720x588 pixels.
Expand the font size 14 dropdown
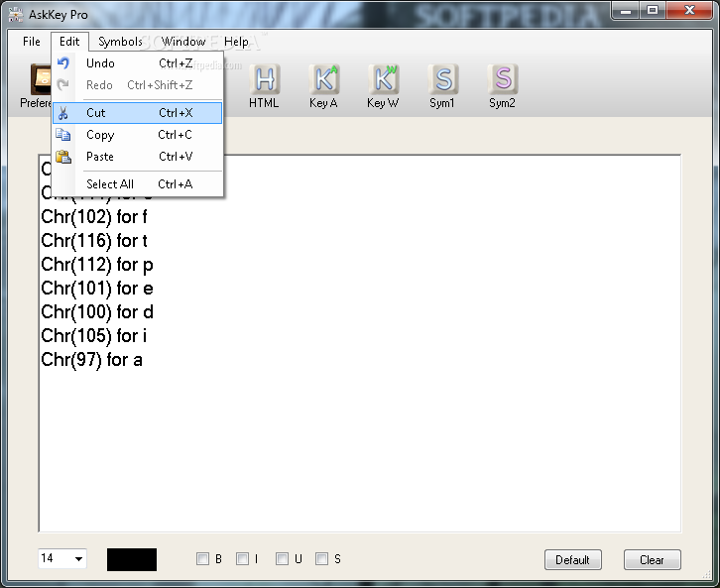pos(78,558)
